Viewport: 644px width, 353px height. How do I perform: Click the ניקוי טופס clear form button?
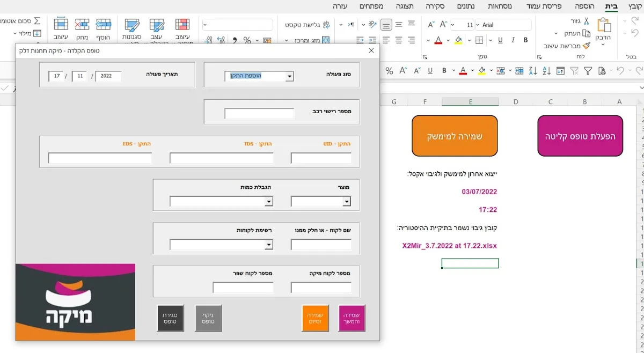208,318
